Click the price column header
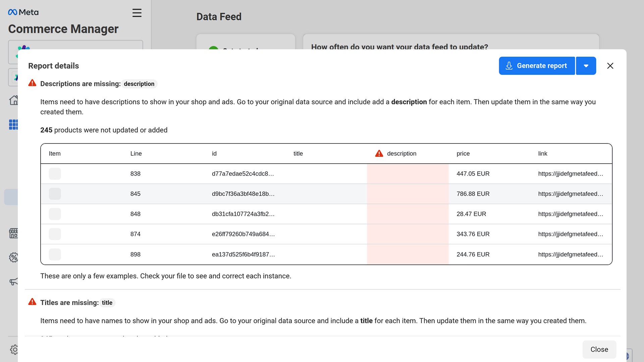 point(463,154)
